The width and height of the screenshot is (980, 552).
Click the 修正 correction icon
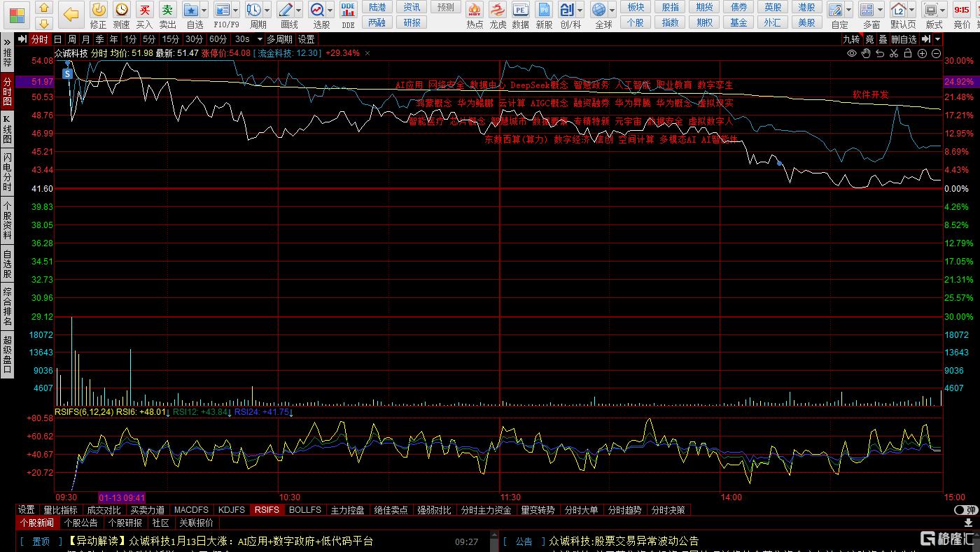pyautogui.click(x=99, y=10)
